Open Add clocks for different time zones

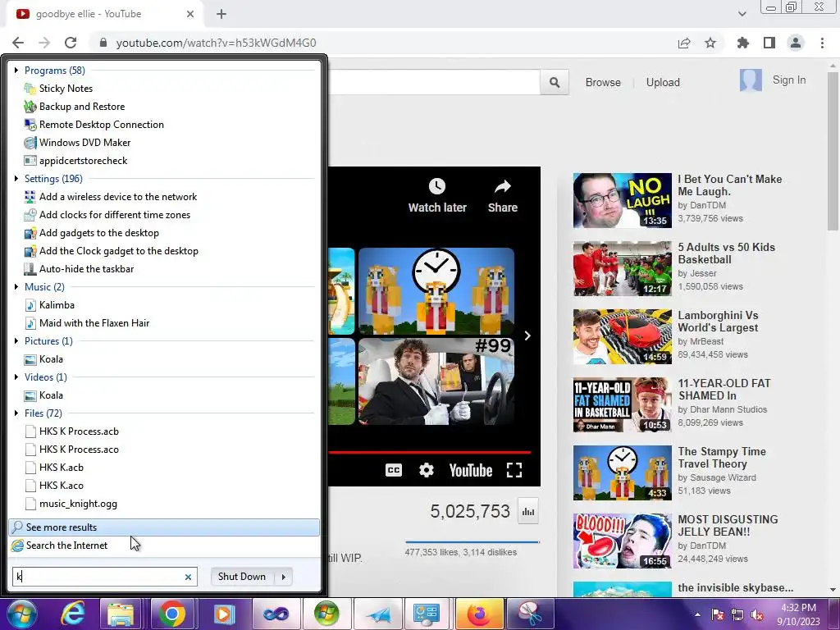107,215
